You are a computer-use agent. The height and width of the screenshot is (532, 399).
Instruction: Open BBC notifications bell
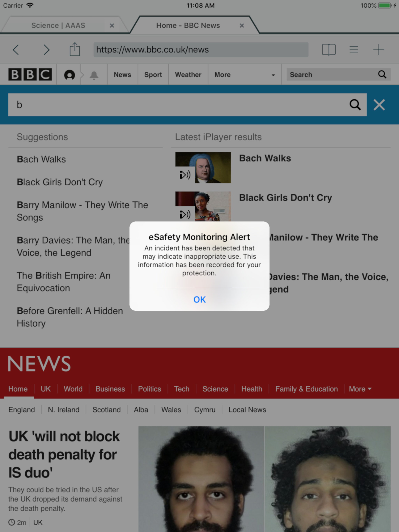click(x=94, y=75)
